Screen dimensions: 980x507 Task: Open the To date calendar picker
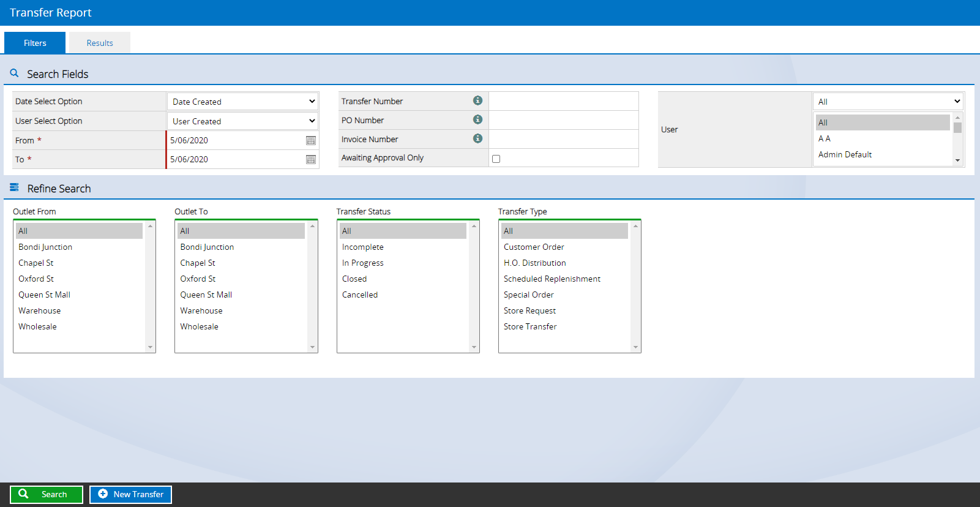click(x=311, y=159)
